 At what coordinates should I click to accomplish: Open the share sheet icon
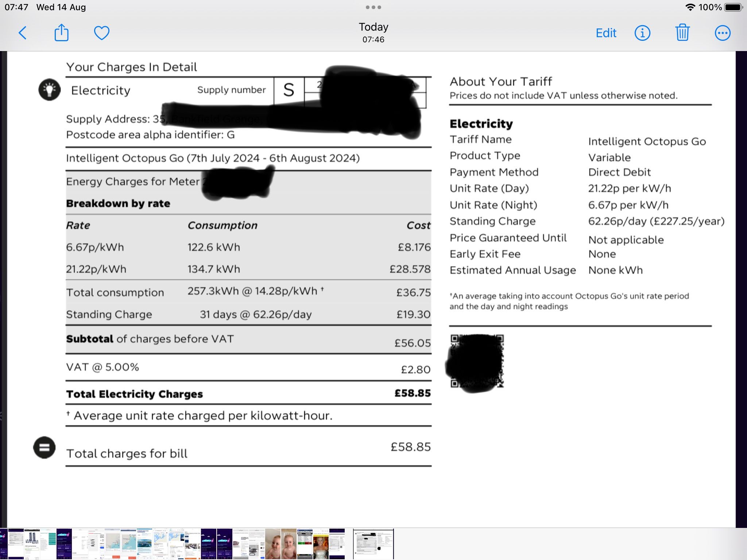click(x=61, y=33)
